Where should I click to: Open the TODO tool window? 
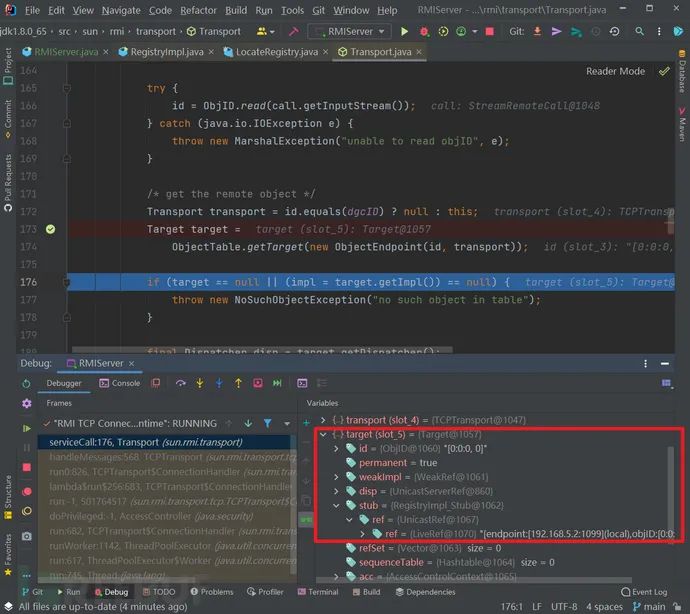coord(159,592)
